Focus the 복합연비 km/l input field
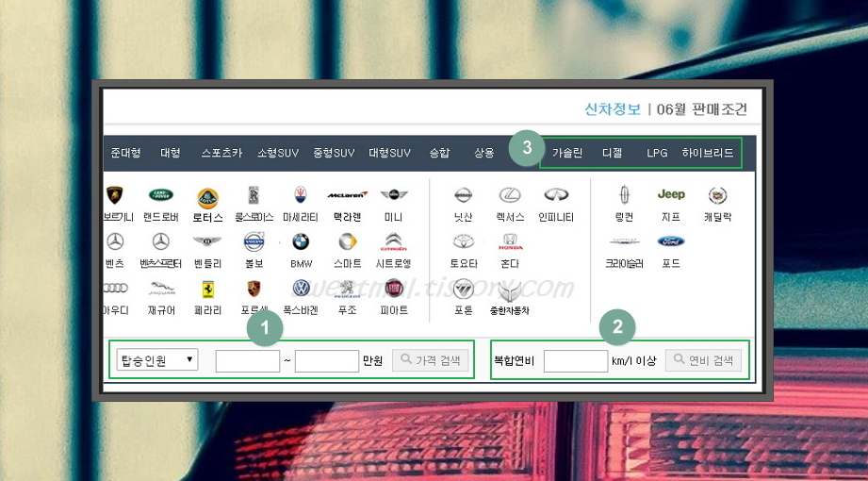This screenshot has height=481, width=868. [x=576, y=361]
